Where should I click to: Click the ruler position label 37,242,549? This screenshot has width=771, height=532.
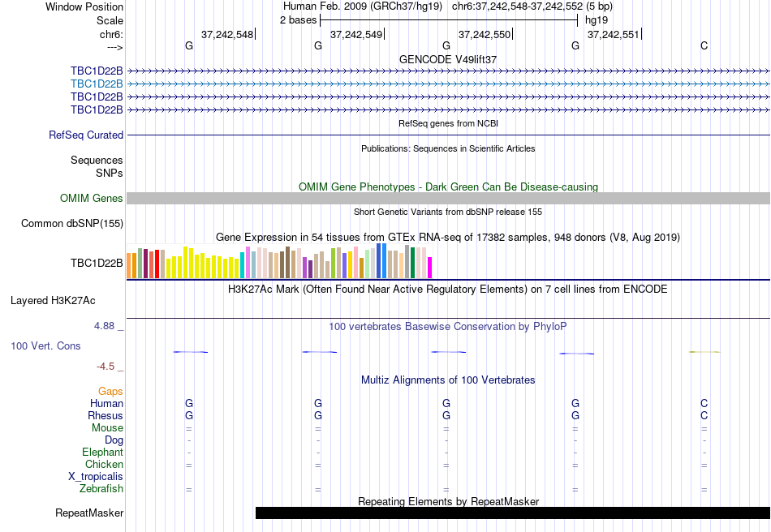[x=356, y=34]
